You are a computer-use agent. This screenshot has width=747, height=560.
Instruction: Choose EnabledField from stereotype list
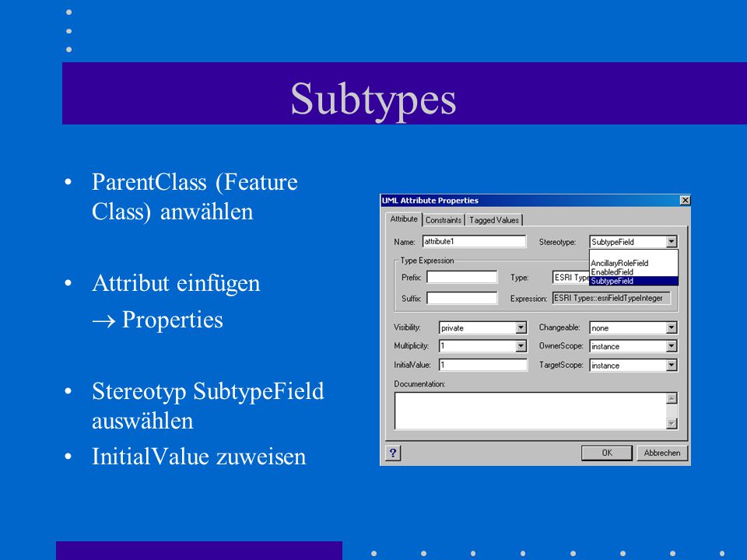(x=633, y=272)
